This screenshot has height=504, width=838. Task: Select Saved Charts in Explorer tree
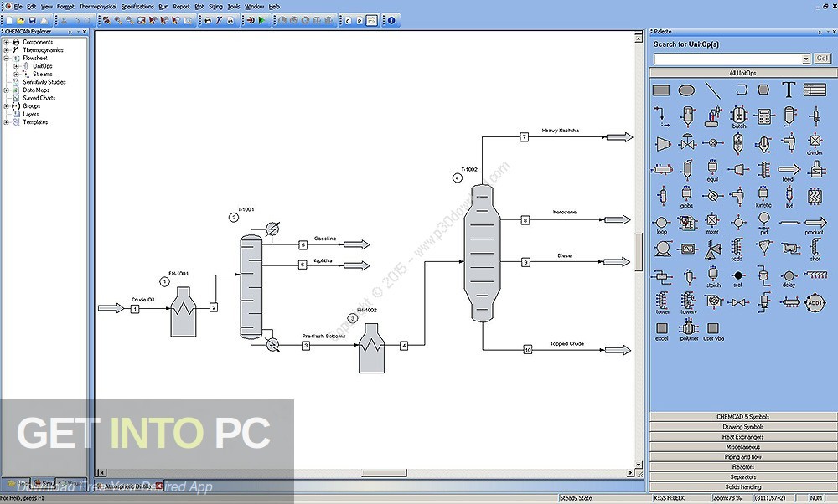[39, 98]
